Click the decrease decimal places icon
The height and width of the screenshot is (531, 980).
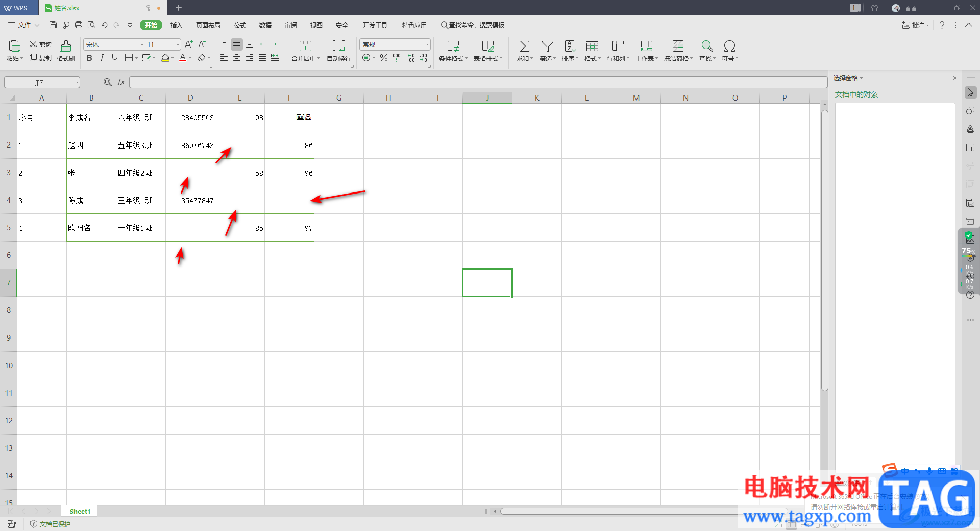(x=424, y=58)
